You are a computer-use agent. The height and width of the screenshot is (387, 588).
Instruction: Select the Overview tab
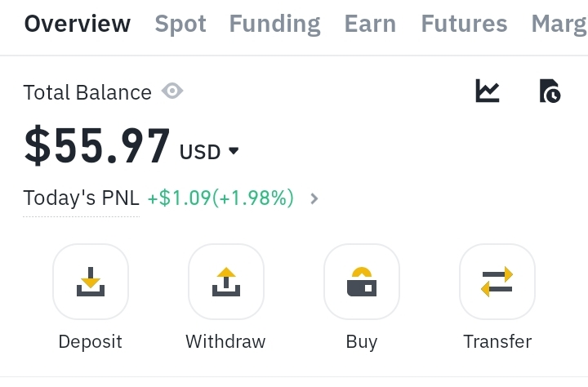tap(78, 24)
